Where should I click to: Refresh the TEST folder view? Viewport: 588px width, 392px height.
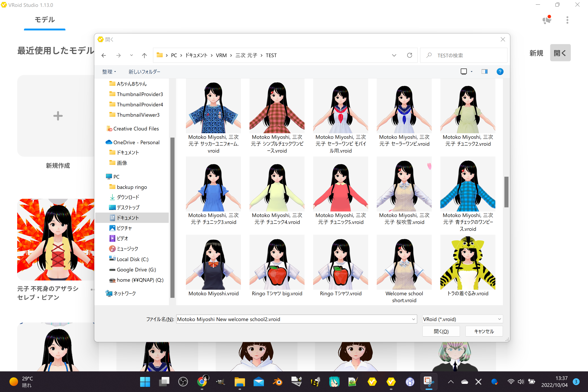pyautogui.click(x=409, y=55)
